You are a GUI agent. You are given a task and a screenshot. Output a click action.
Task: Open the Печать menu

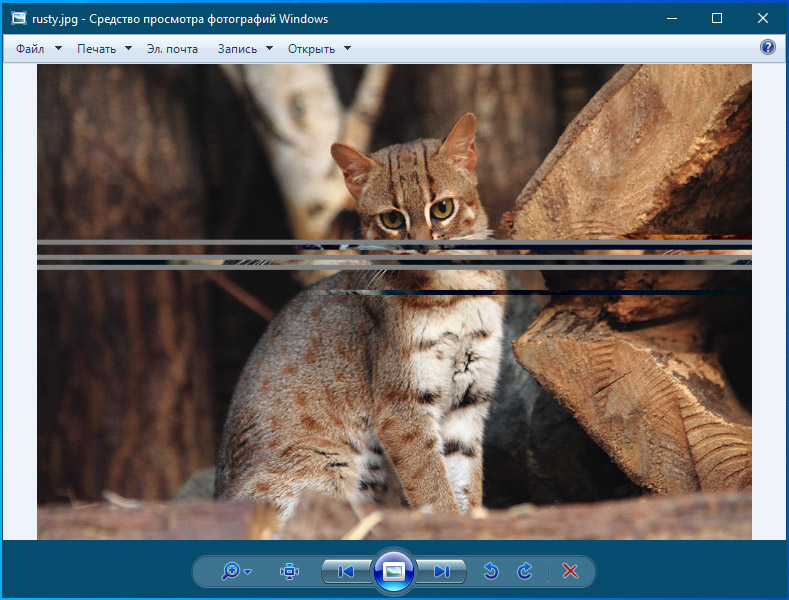click(96, 49)
